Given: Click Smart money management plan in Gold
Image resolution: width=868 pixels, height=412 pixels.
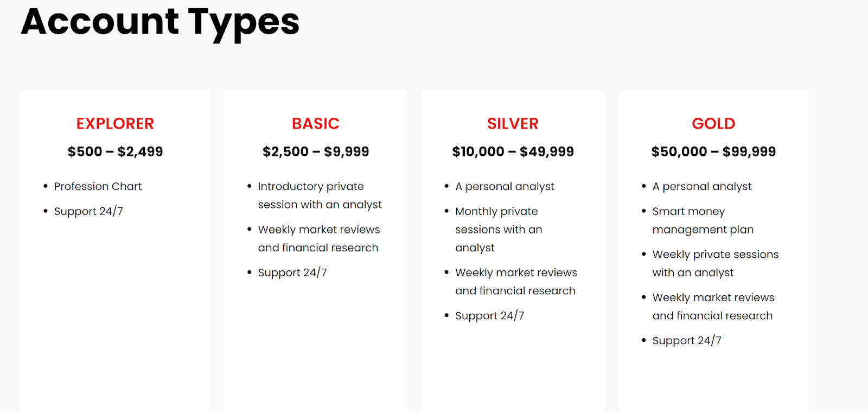Looking at the screenshot, I should (703, 220).
